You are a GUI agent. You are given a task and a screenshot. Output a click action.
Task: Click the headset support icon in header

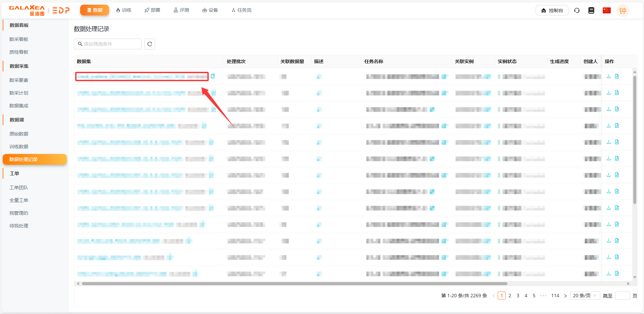tap(577, 10)
